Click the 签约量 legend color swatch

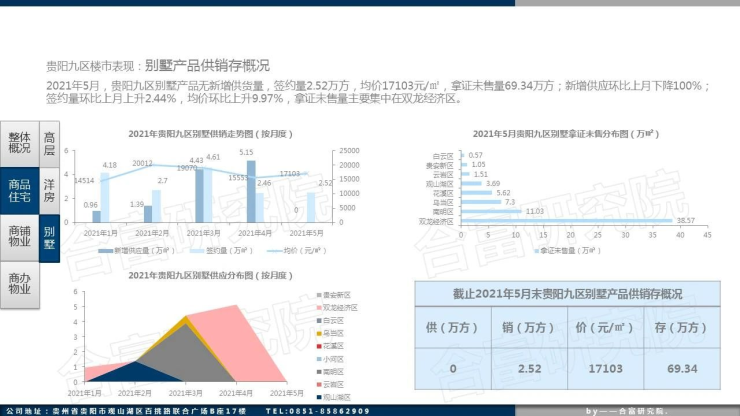point(197,251)
